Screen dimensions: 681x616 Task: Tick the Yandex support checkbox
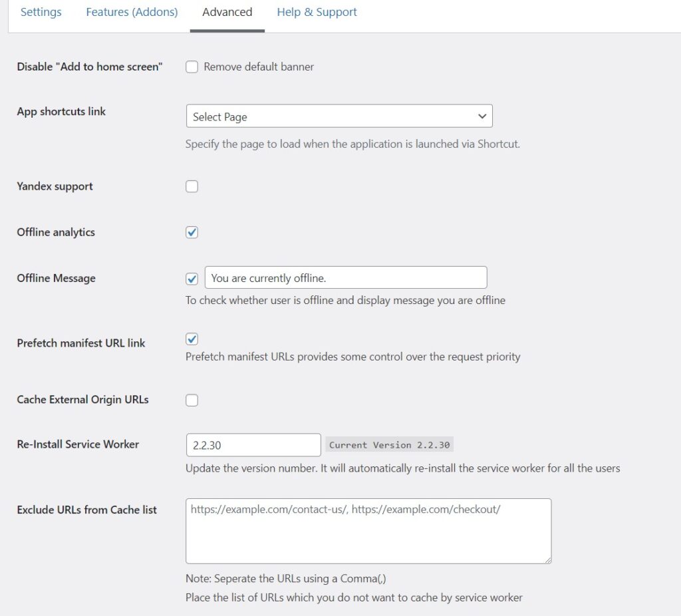click(x=192, y=186)
